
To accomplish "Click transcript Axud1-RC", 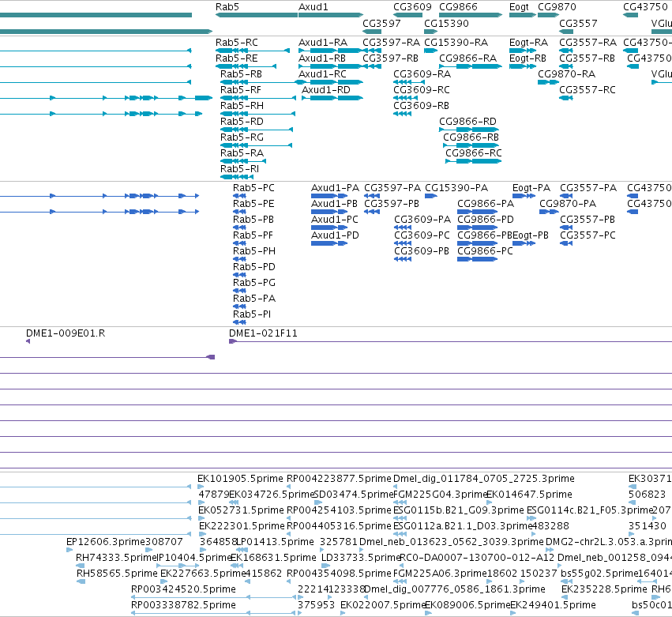I will (322, 74).
